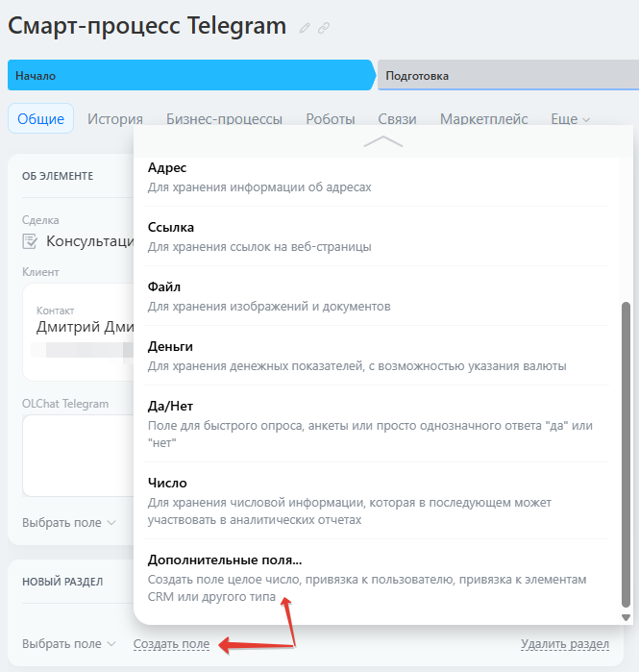
Task: Open Выбрать поле in Об элементе section
Action: [x=69, y=522]
